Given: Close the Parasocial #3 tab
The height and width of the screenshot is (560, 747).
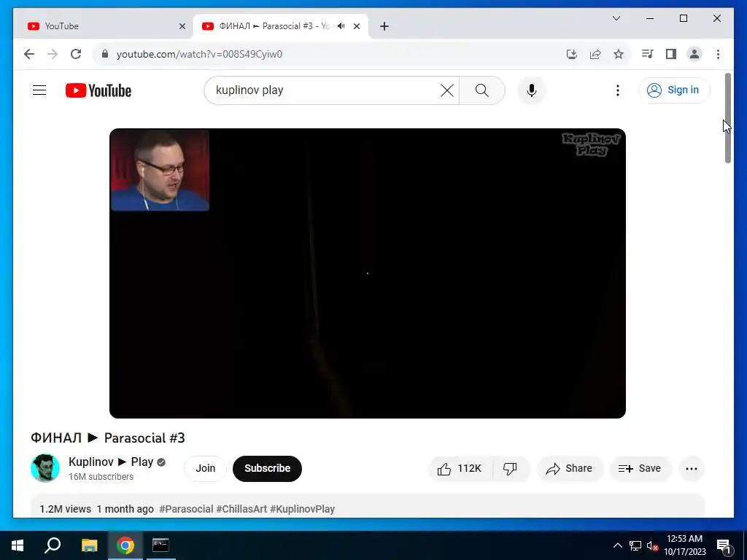Looking at the screenshot, I should tap(356, 26).
